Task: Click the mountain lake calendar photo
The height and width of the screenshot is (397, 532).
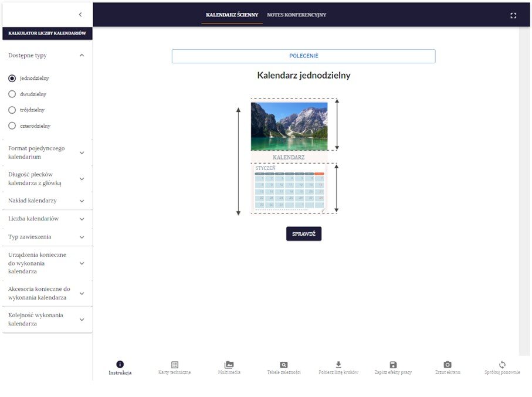Action: pyautogui.click(x=289, y=127)
